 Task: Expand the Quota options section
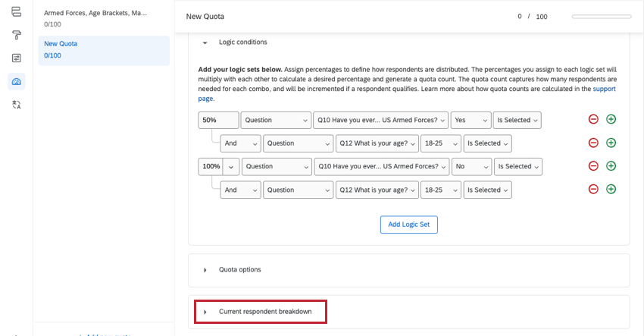(x=205, y=270)
